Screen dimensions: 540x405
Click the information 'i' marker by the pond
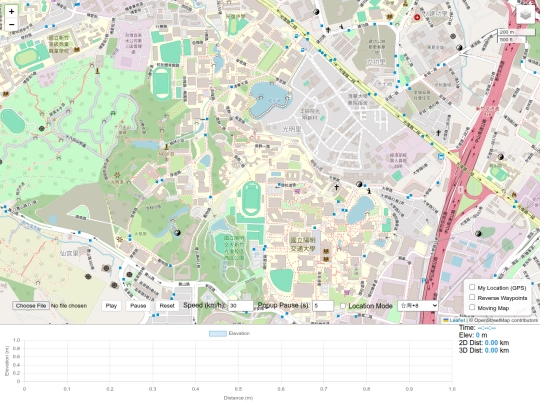tap(369, 190)
